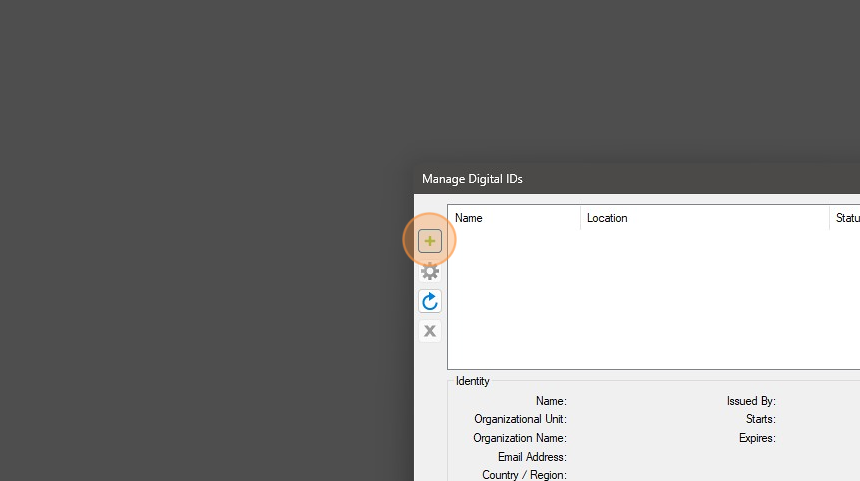Sort by the Name column header
Screen dimensions: 860x481
[x=513, y=218]
